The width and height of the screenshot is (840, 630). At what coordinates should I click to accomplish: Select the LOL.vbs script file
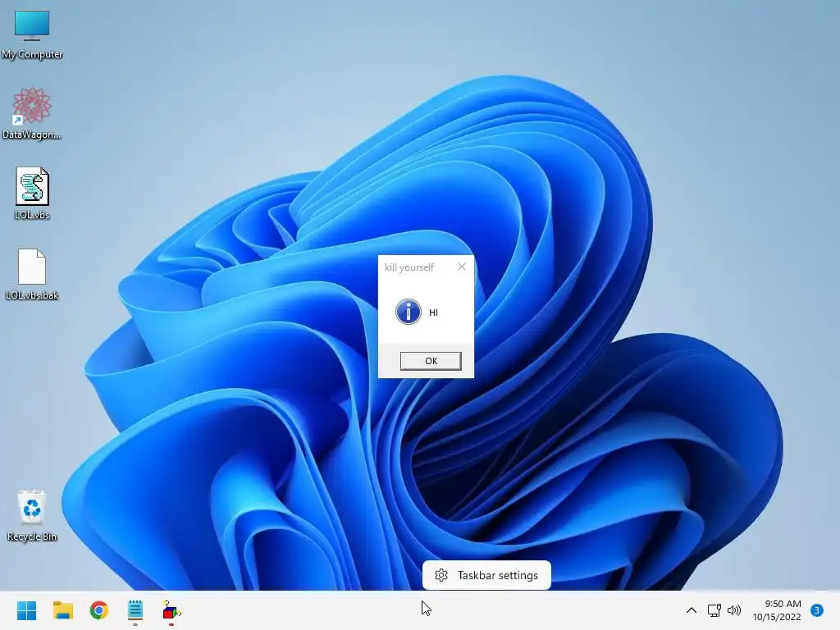point(32,194)
